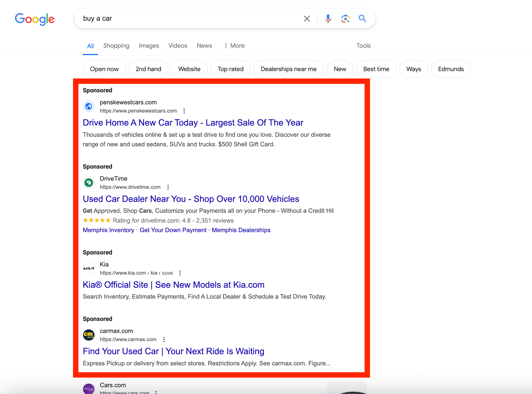Screen dimensions: 532x394
Task: Switch to the News tab
Action: coord(204,46)
